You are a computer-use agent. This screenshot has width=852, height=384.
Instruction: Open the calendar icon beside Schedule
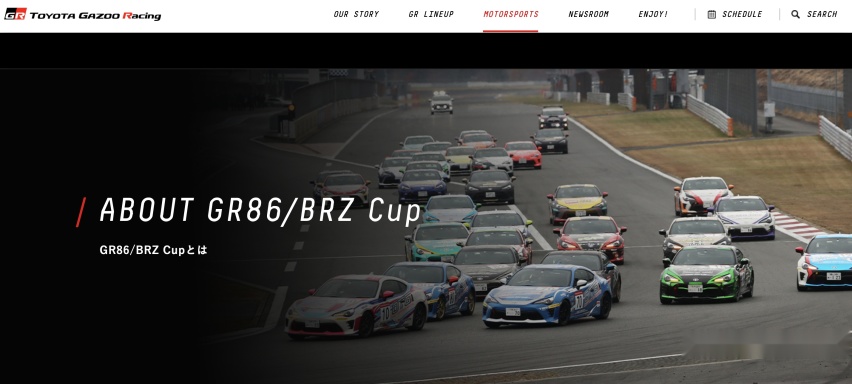(x=711, y=15)
